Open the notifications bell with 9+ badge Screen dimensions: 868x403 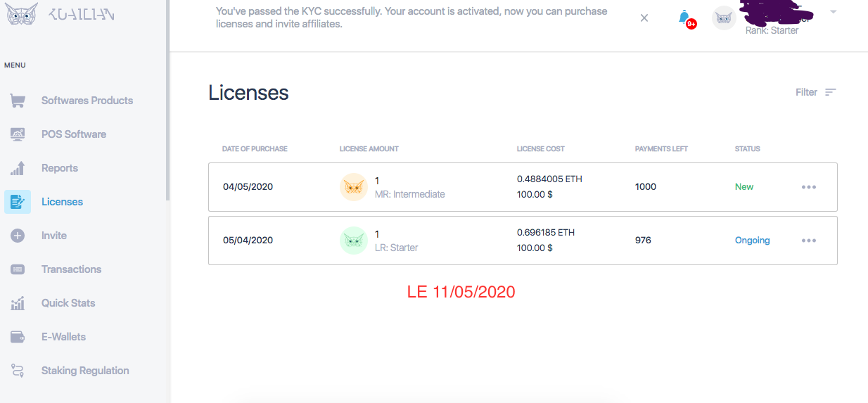(x=684, y=18)
